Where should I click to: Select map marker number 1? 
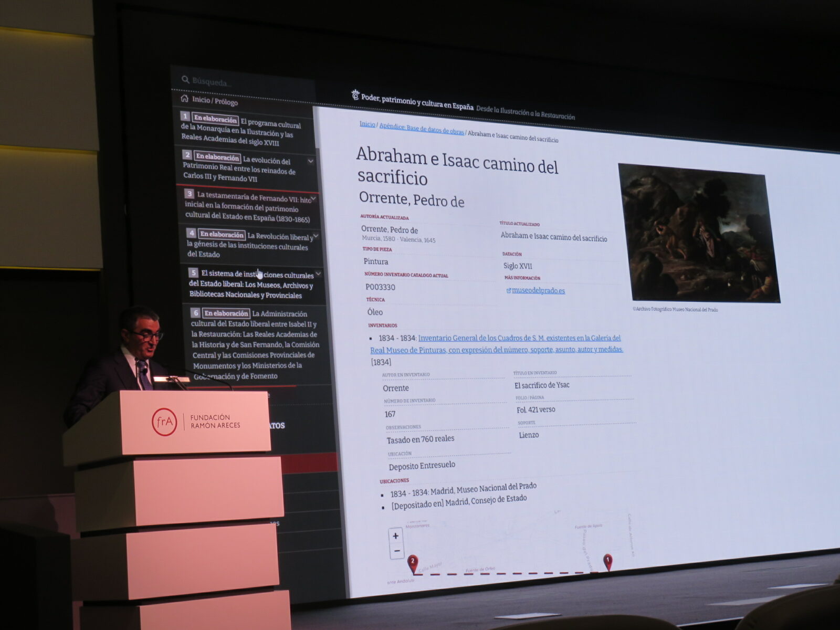pyautogui.click(x=607, y=562)
